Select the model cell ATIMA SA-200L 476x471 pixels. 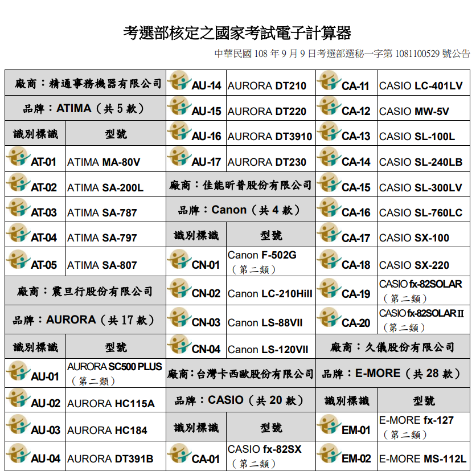pos(116,185)
